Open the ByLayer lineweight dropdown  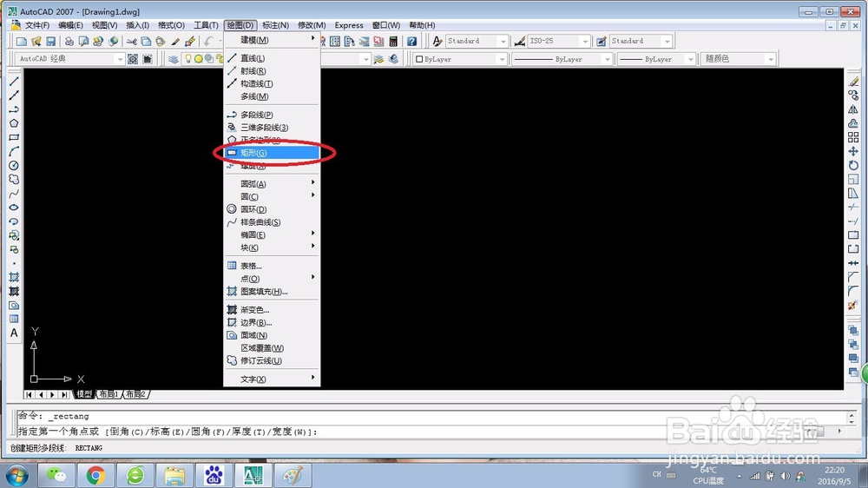click(x=690, y=59)
